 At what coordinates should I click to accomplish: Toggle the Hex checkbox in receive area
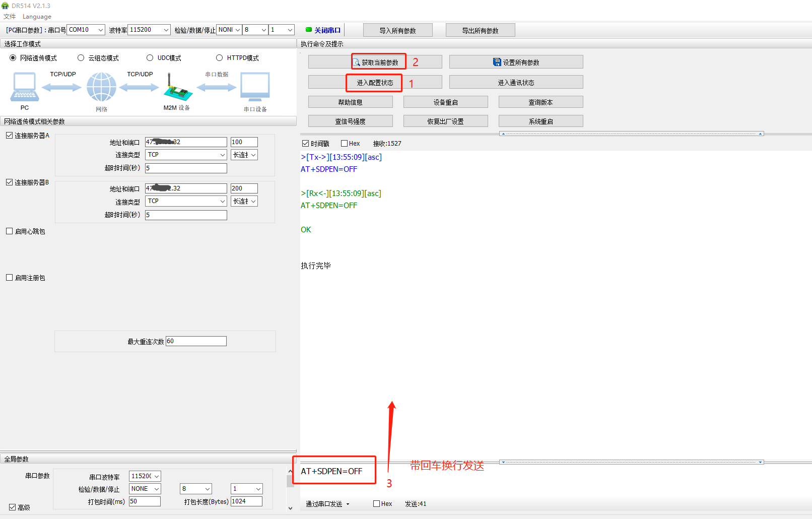click(x=345, y=144)
